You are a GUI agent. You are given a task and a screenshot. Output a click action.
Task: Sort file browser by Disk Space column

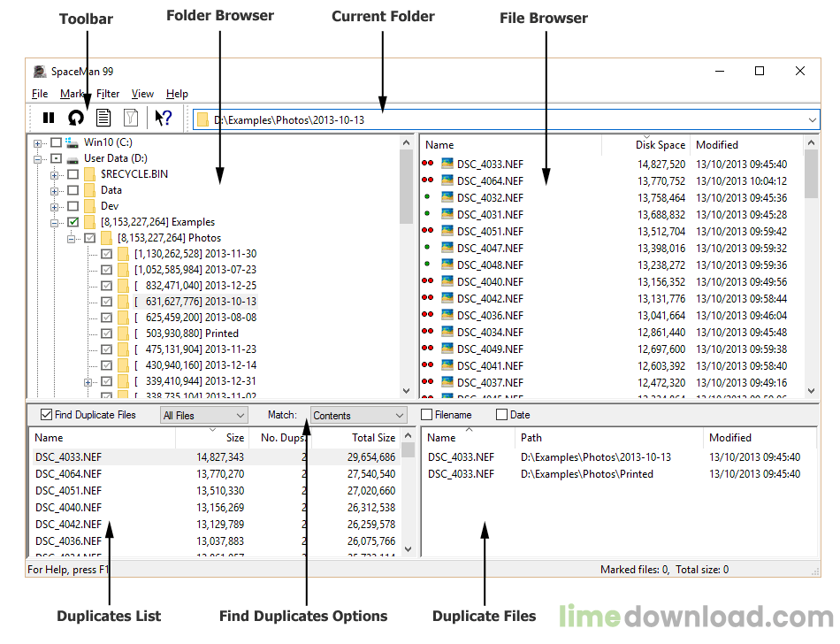(645, 145)
